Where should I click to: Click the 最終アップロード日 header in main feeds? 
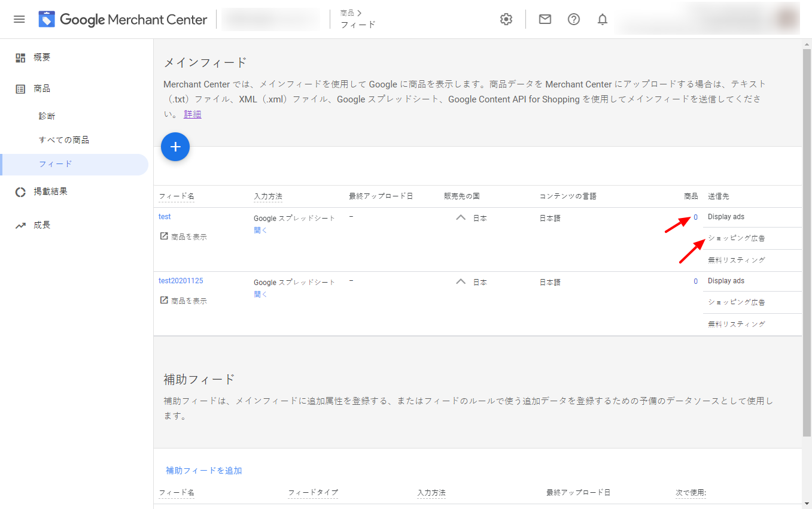381,196
